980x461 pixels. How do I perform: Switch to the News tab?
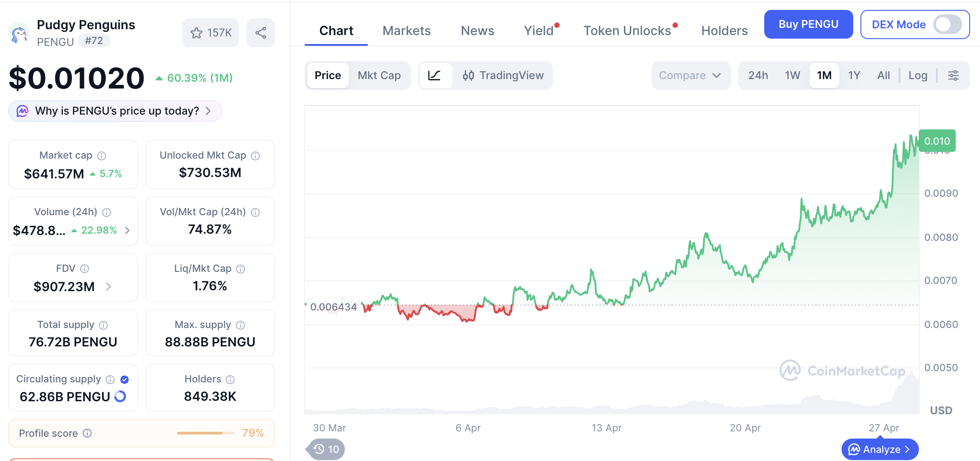(477, 31)
